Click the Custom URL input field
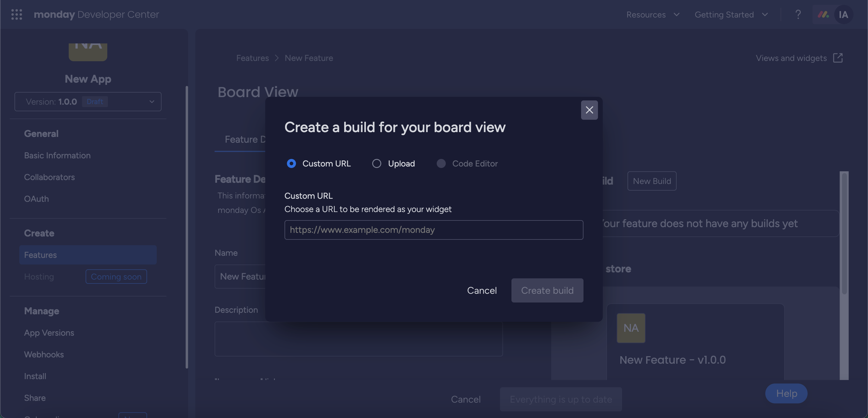Image resolution: width=868 pixels, height=418 pixels. (434, 230)
